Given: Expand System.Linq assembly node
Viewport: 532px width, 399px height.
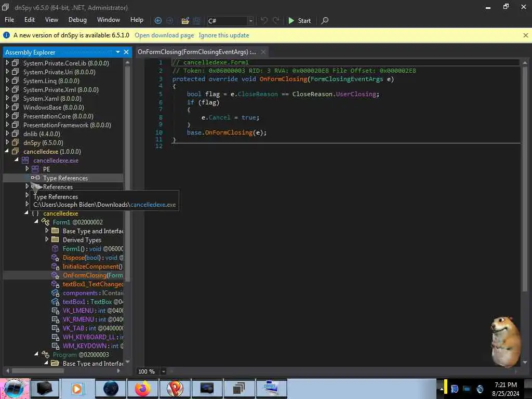Looking at the screenshot, I should pyautogui.click(x=7, y=81).
